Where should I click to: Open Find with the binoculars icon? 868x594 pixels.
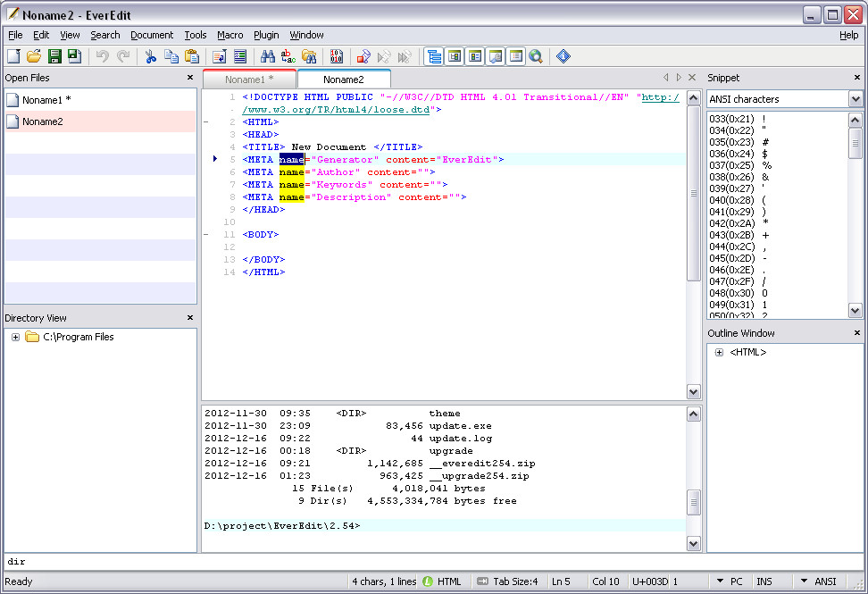coord(267,57)
